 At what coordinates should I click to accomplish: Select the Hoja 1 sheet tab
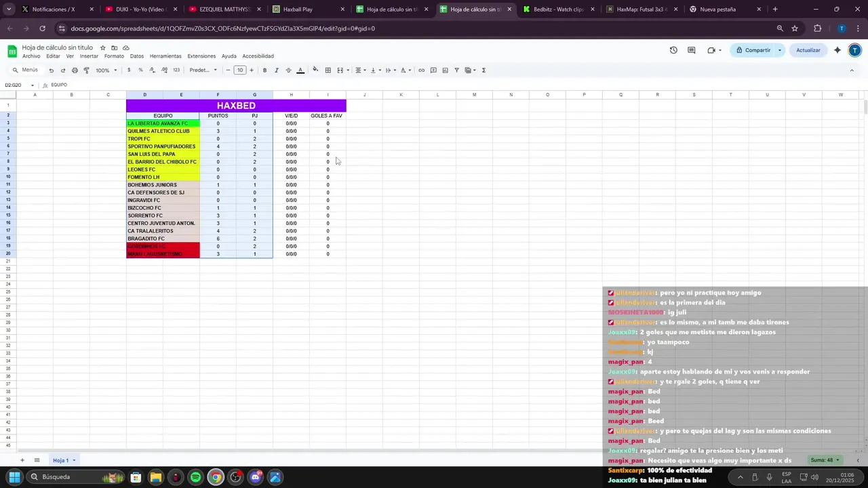click(x=64, y=460)
